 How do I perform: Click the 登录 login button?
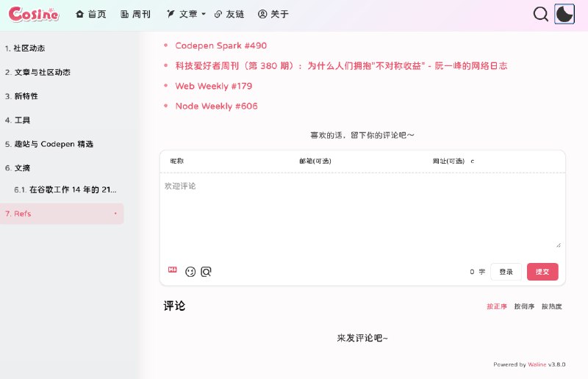pos(506,272)
